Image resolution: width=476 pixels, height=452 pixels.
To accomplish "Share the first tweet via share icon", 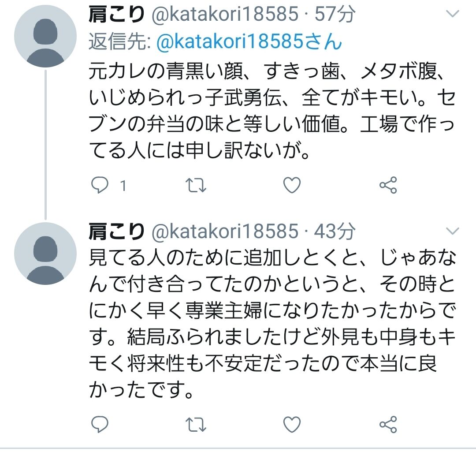I will click(388, 186).
